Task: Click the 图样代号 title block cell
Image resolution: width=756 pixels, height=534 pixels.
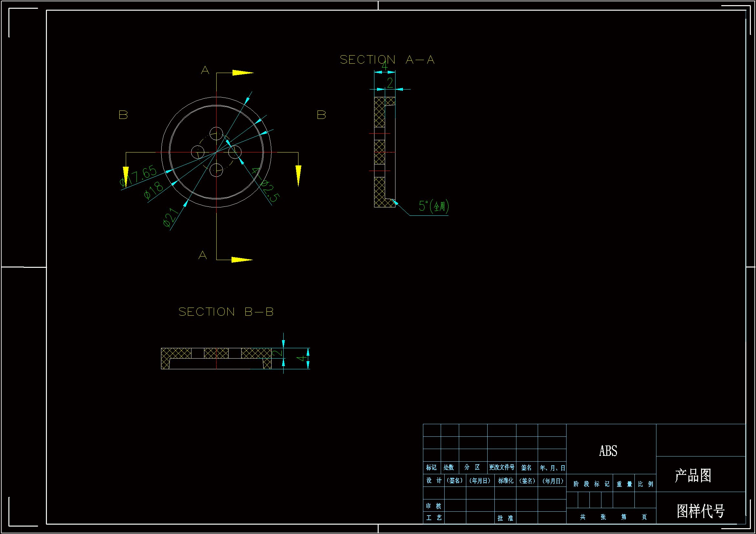Action: [x=700, y=511]
